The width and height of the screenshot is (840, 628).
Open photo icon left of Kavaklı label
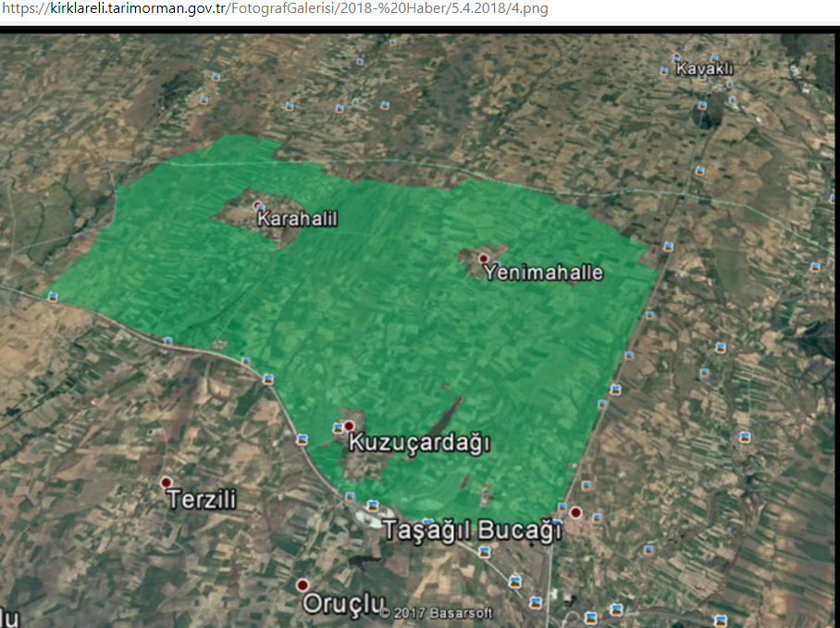(664, 70)
